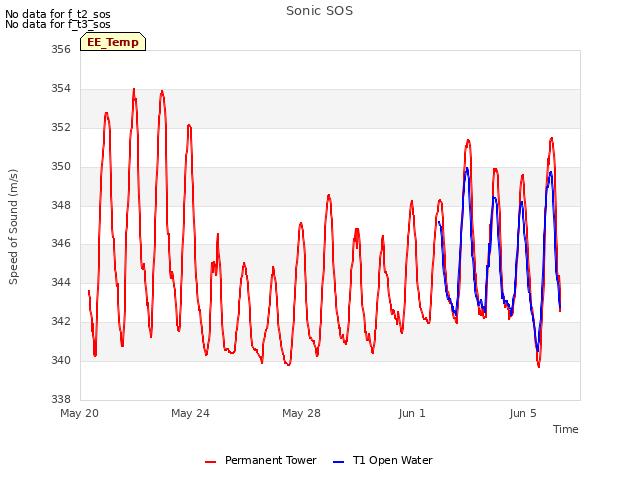Click the 350 y-axis tick label
The height and width of the screenshot is (480, 640).
point(61,167)
